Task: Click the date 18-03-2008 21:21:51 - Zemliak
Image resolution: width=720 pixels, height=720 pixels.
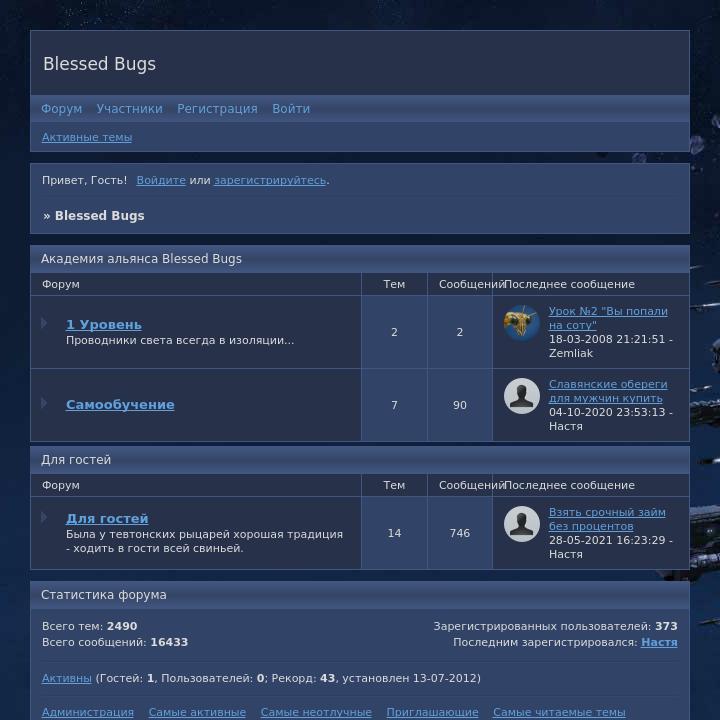Action: pyautogui.click(x=611, y=346)
